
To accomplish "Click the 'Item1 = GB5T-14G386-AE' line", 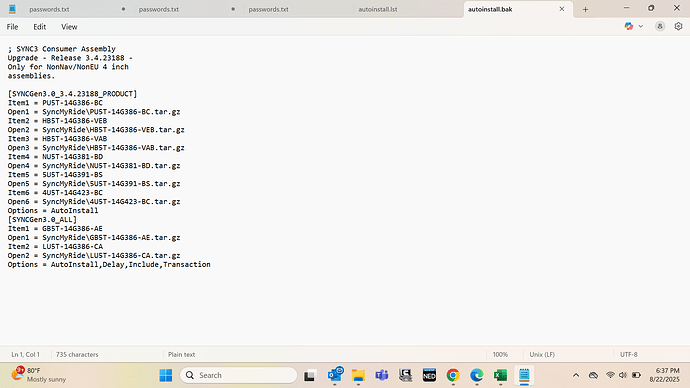I will point(55,229).
